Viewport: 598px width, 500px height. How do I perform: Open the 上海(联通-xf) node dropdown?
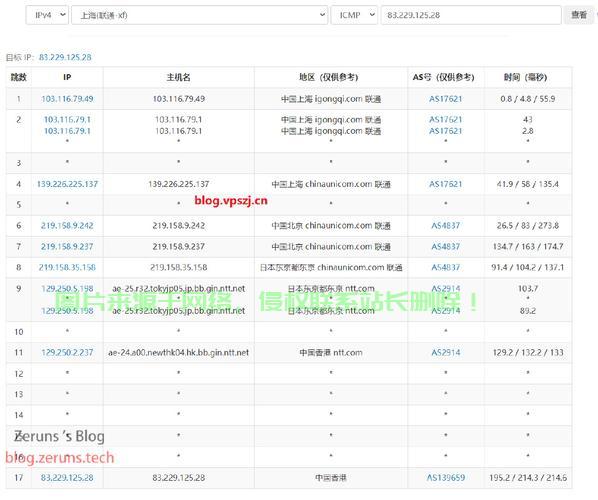click(x=199, y=15)
